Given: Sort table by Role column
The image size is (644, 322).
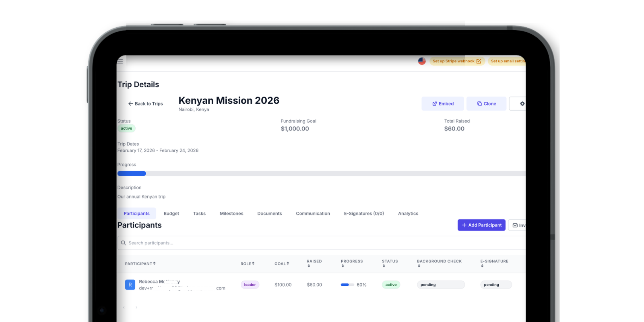Looking at the screenshot, I should coord(247,264).
